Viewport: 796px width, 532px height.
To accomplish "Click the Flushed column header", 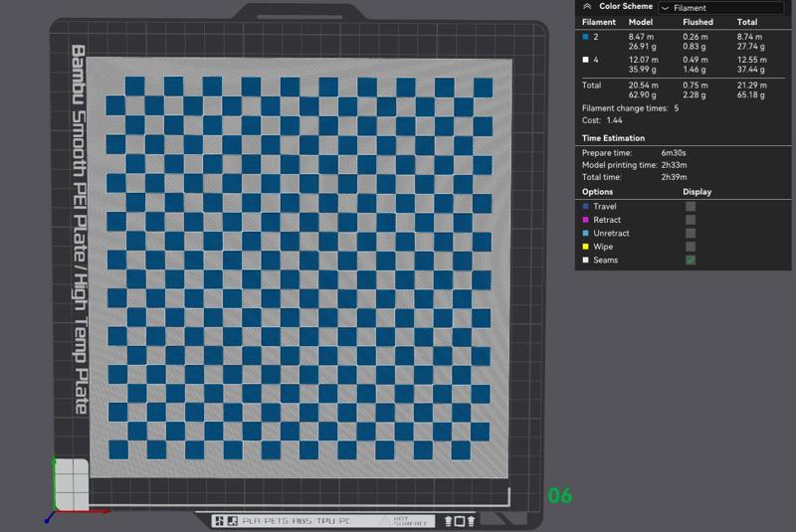I will (x=697, y=22).
